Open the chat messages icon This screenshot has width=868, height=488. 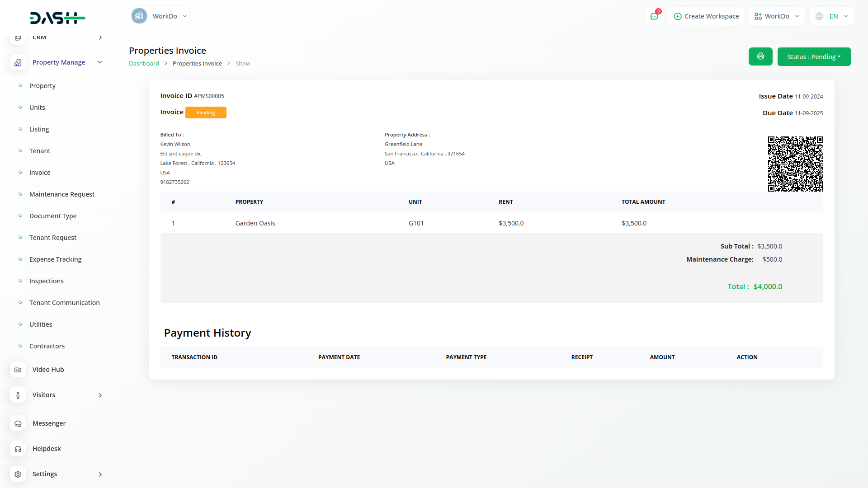pyautogui.click(x=654, y=16)
